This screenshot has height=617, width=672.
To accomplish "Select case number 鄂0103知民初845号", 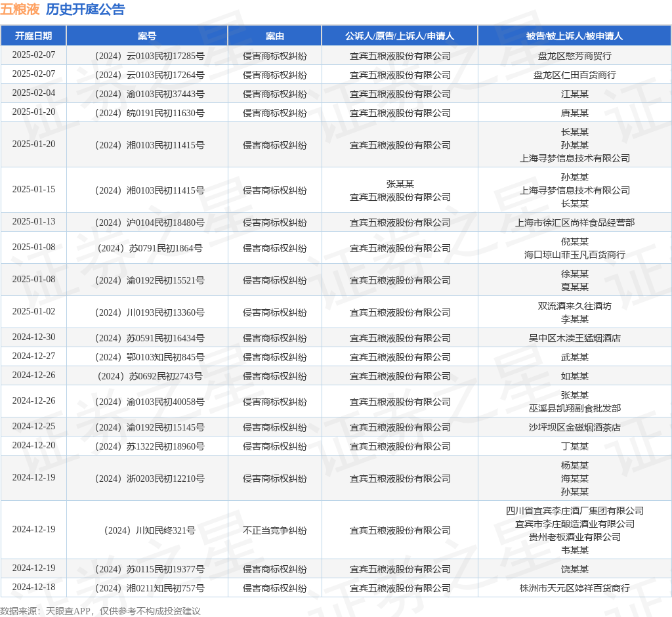I will point(150,357).
